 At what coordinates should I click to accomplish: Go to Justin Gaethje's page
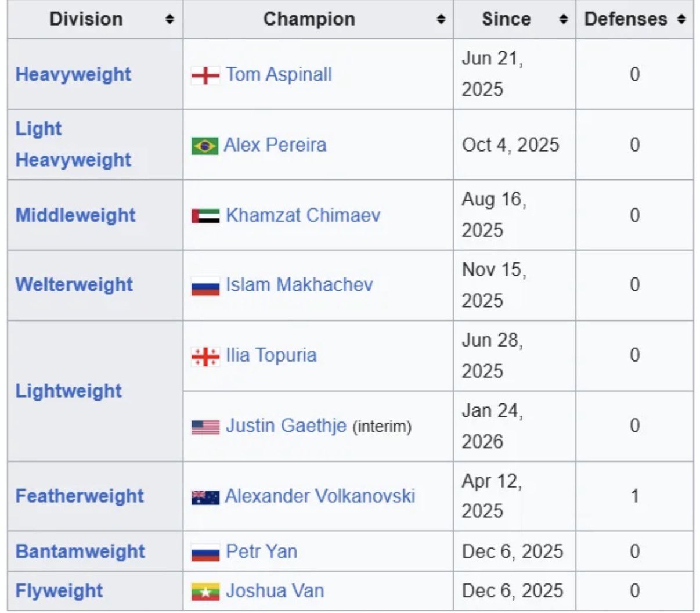286,426
